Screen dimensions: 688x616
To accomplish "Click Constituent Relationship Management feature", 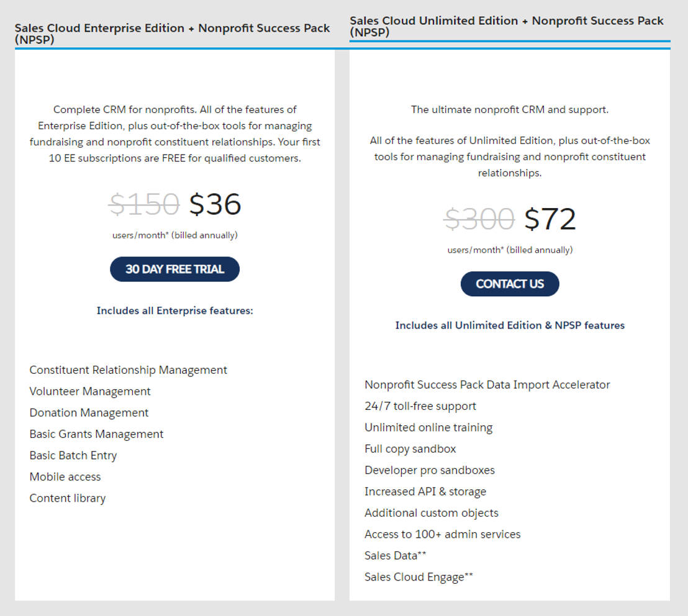I will 128,370.
